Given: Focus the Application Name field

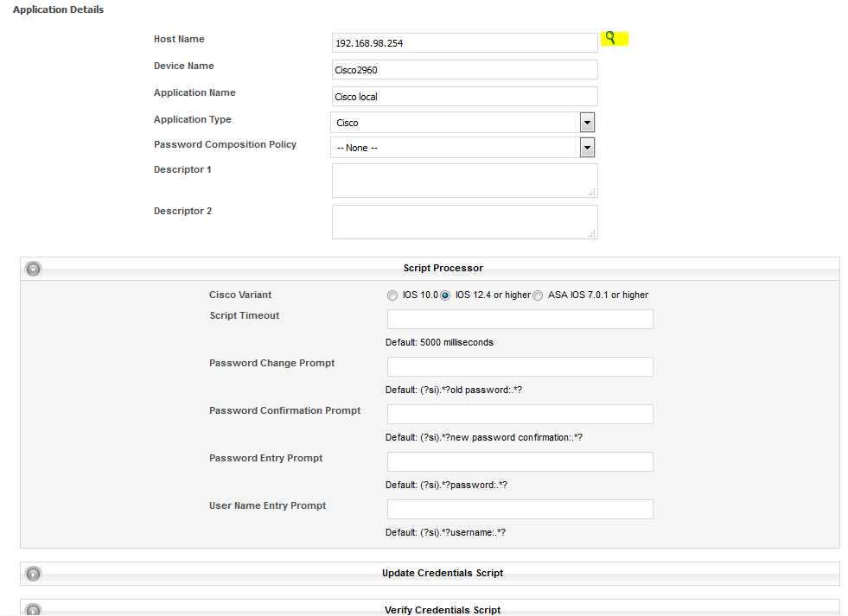Looking at the screenshot, I should (464, 97).
